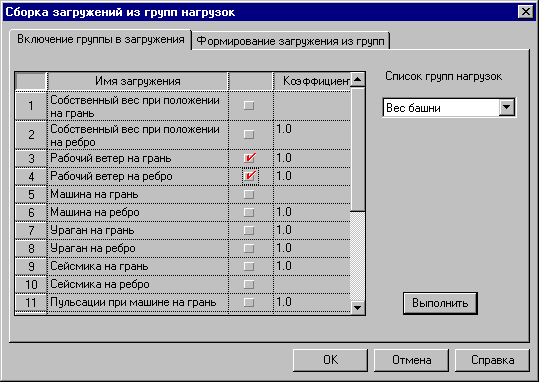Toggle checkbox for Собственный вес при положении на ребро

point(249,134)
